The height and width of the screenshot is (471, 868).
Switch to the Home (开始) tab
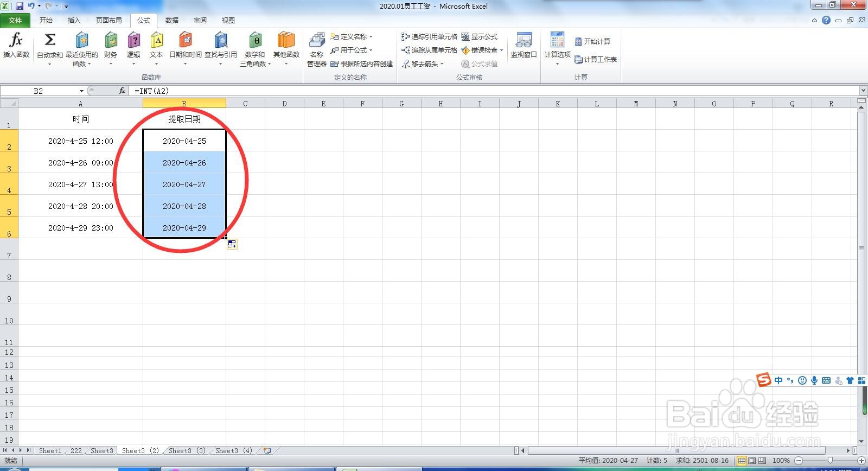[46, 20]
